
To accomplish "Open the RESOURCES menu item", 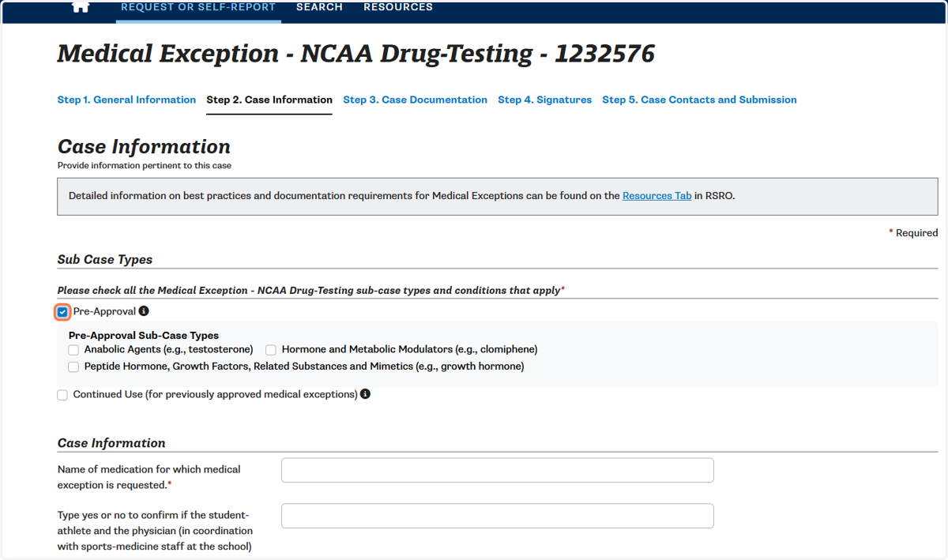I will pos(398,7).
